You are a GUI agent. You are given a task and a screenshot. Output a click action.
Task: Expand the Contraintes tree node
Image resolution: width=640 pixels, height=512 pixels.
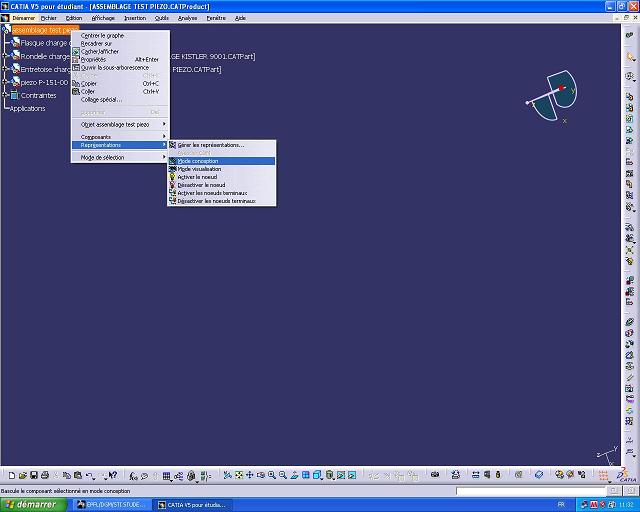pyautogui.click(x=5, y=96)
